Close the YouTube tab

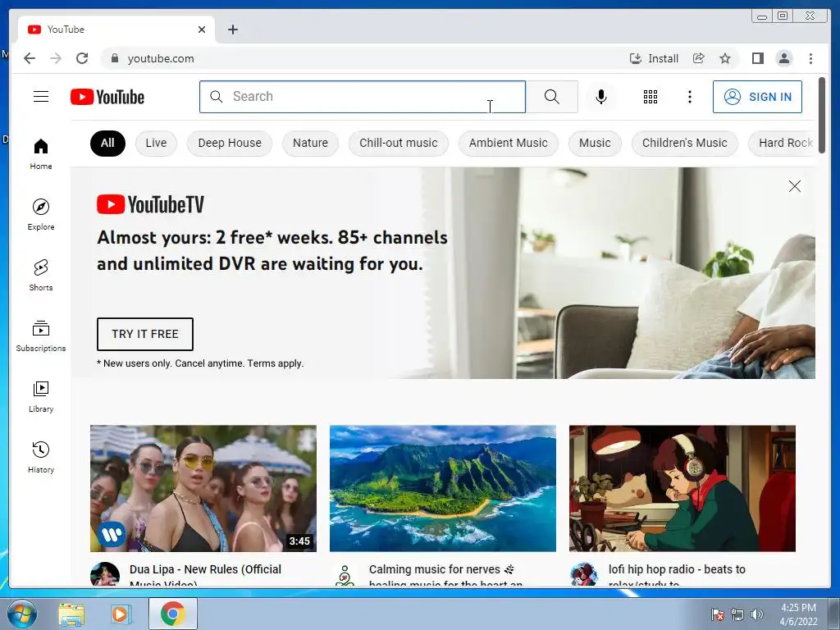[x=202, y=30]
